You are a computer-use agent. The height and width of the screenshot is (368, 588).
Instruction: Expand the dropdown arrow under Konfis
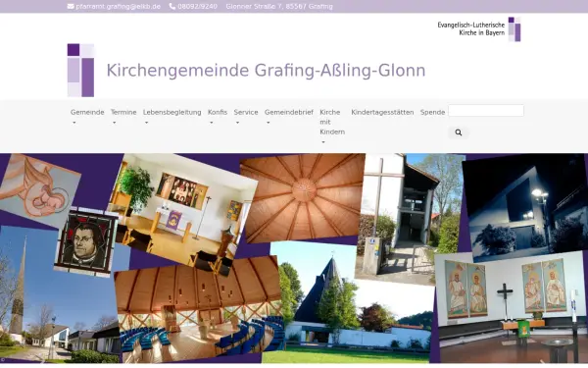211,123
